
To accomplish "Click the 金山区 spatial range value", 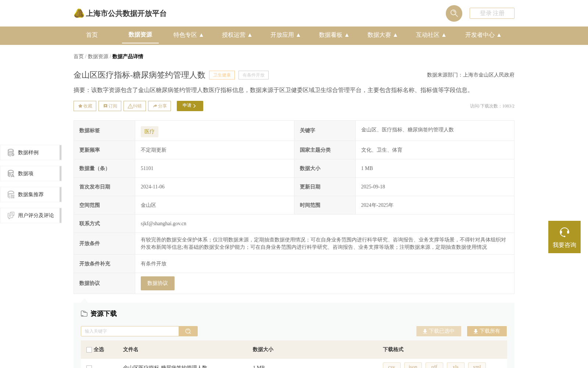I will (148, 205).
